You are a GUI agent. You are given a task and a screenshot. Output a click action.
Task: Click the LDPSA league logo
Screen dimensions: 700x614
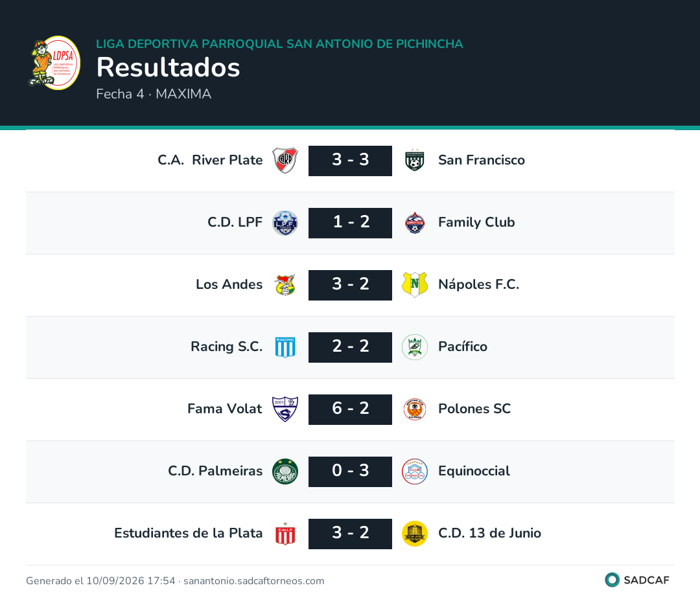tap(54, 63)
